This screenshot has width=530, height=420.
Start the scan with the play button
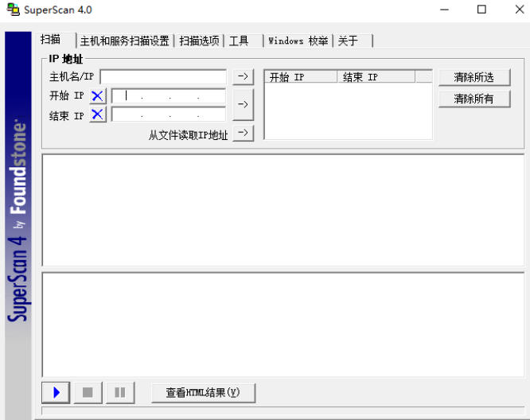[x=56, y=392]
